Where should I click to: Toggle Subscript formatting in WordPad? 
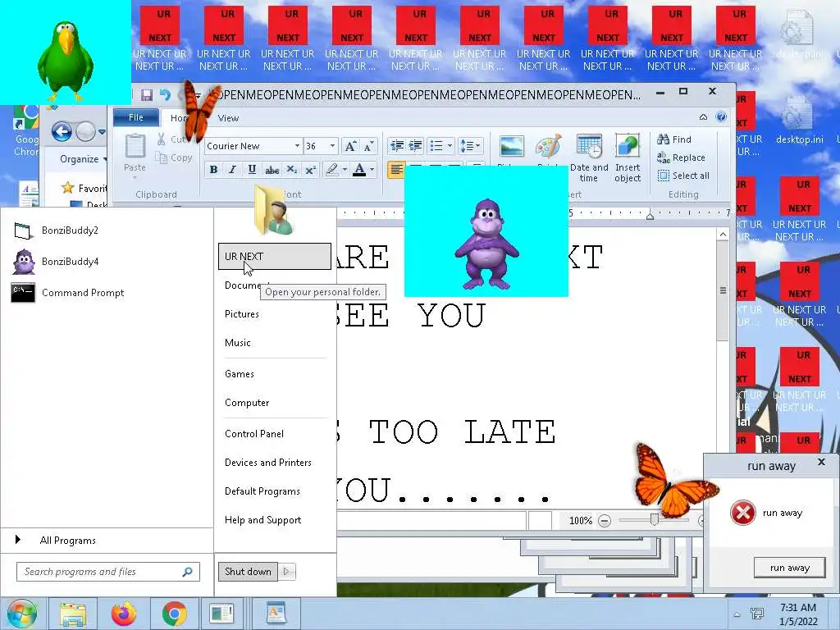click(x=291, y=170)
